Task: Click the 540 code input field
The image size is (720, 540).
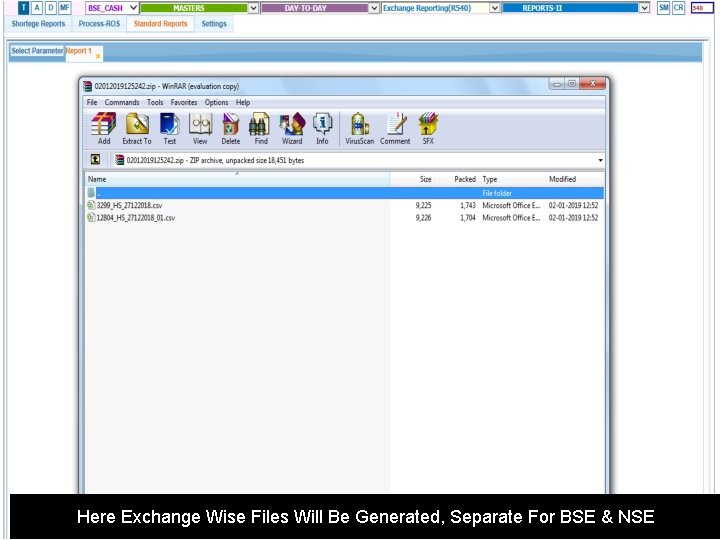Action: click(x=702, y=8)
